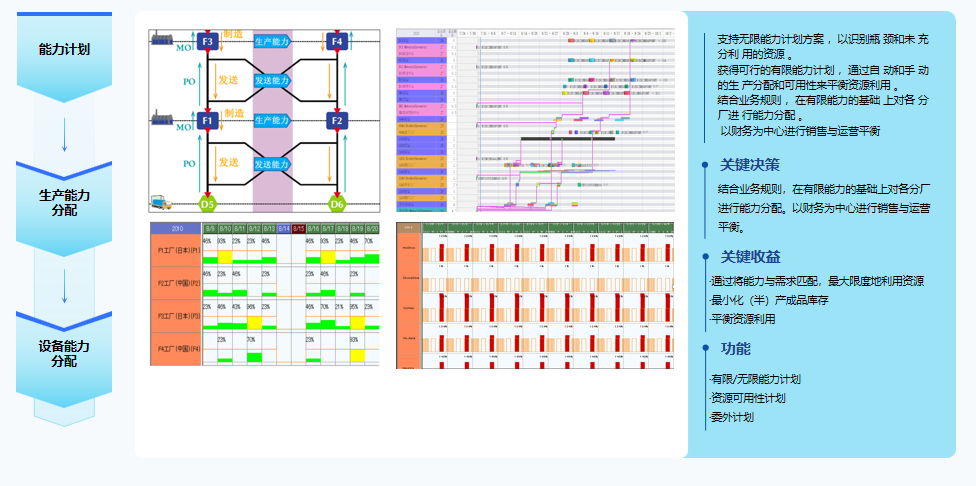Click the F4 factory node
This screenshot has width=976, height=486.
(336, 42)
